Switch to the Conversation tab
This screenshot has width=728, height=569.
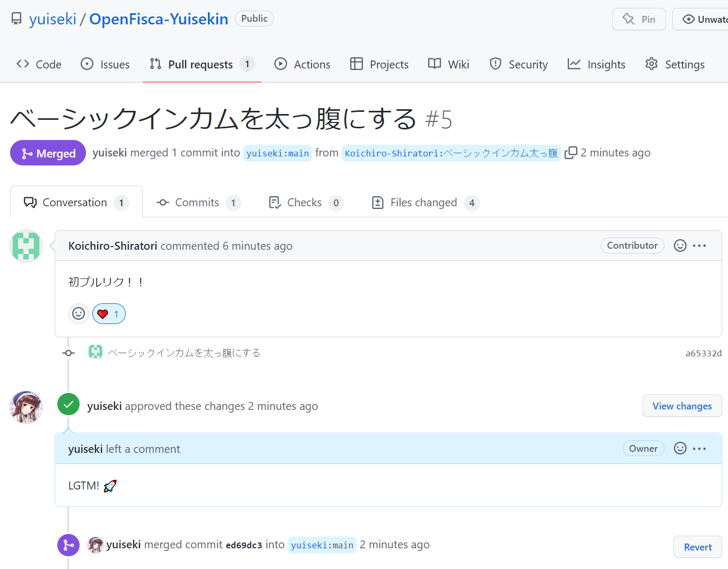click(x=76, y=203)
